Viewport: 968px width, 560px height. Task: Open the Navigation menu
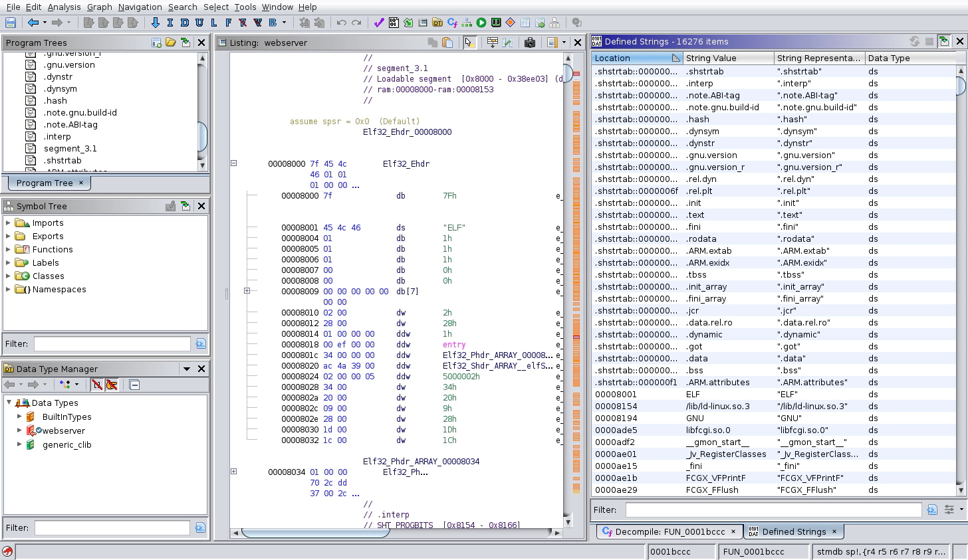pyautogui.click(x=140, y=7)
